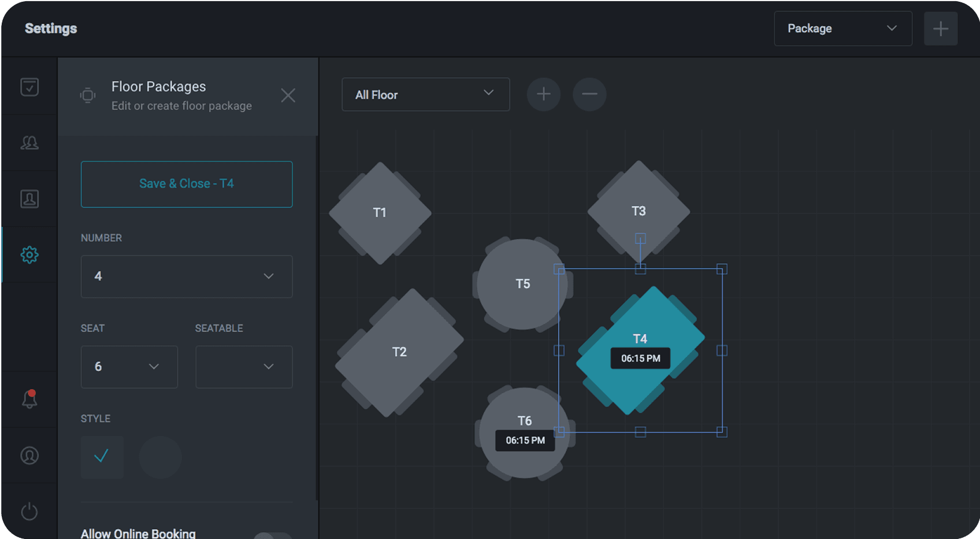Click the plus button in top bar
This screenshot has width=980, height=539.
(x=940, y=28)
